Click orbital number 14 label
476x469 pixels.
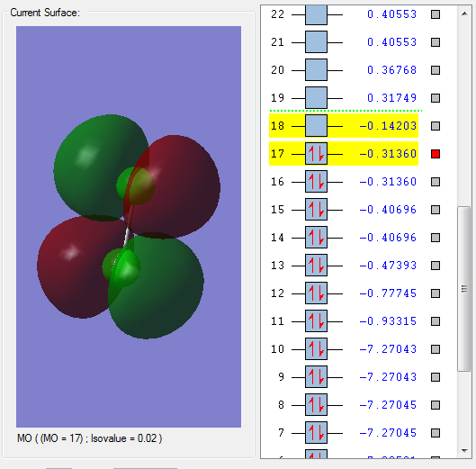coord(277,238)
